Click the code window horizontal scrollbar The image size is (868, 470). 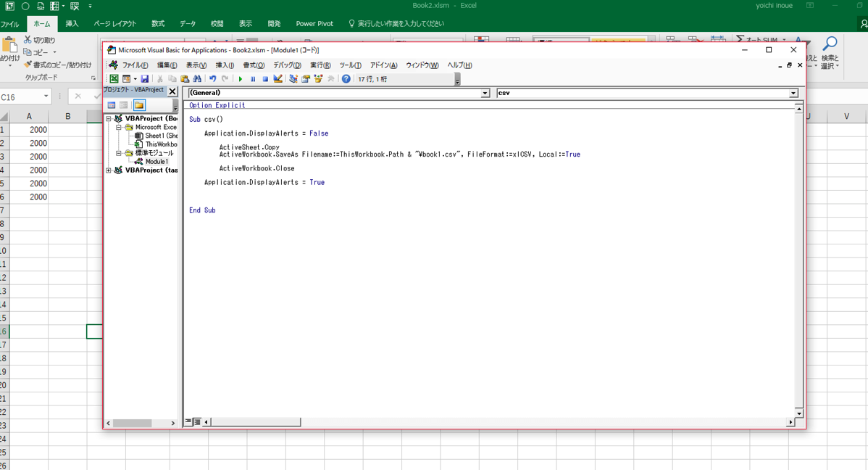click(507, 421)
